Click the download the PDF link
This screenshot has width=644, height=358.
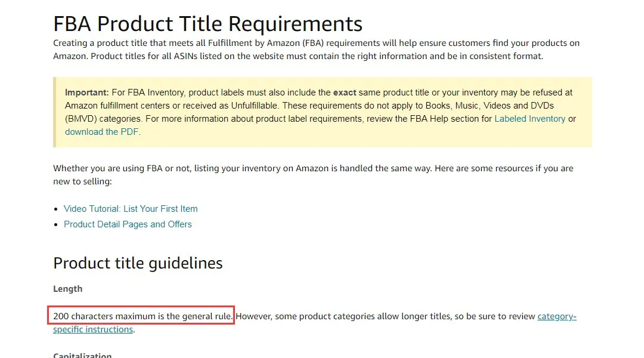coord(101,132)
